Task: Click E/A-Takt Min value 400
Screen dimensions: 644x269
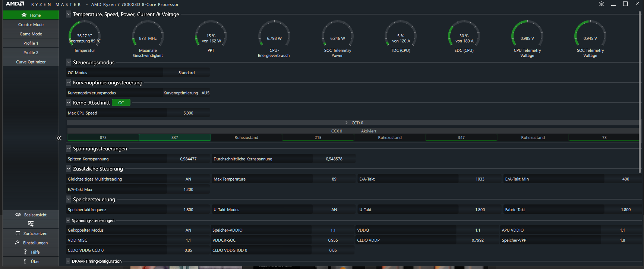Action: pos(626,179)
